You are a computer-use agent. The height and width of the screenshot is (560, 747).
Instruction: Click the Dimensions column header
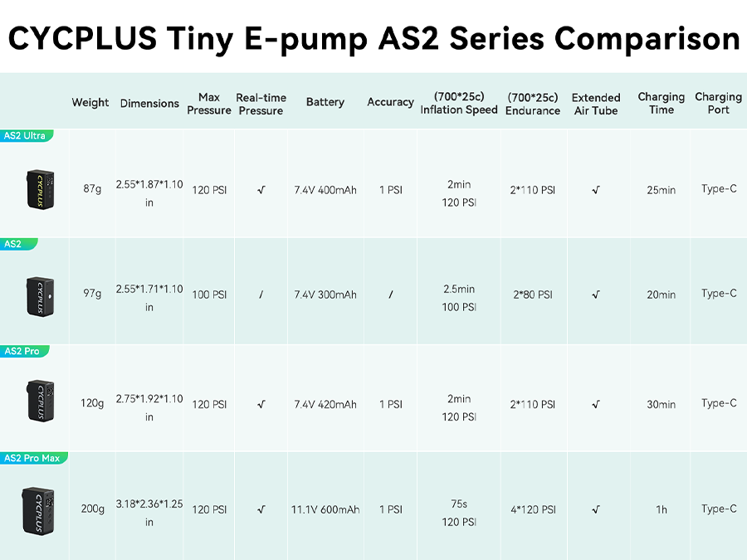pos(149,104)
